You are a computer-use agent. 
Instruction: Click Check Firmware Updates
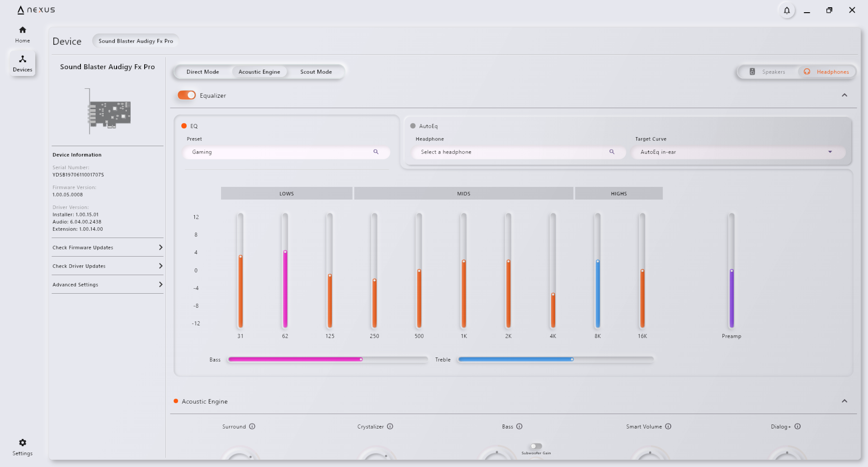point(108,248)
